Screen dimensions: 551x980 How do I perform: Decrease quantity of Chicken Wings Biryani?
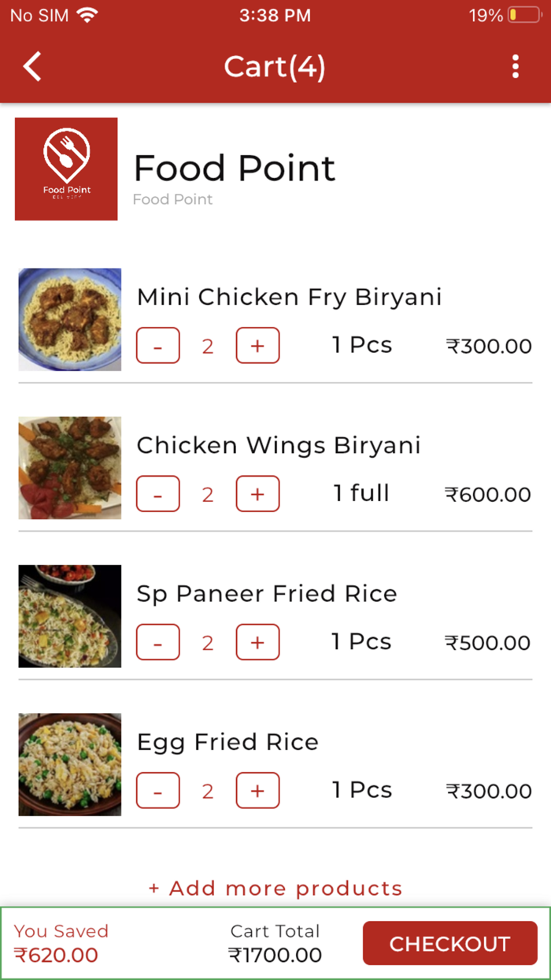coord(157,493)
